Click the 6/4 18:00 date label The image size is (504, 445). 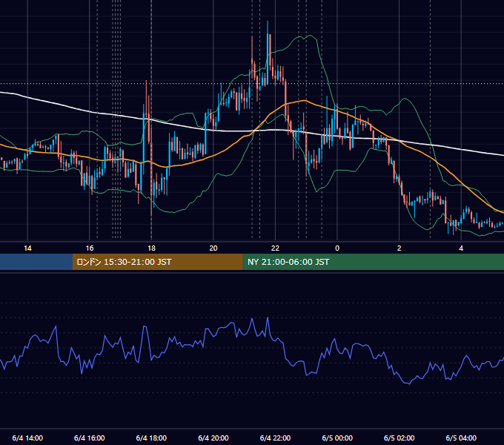point(151,438)
